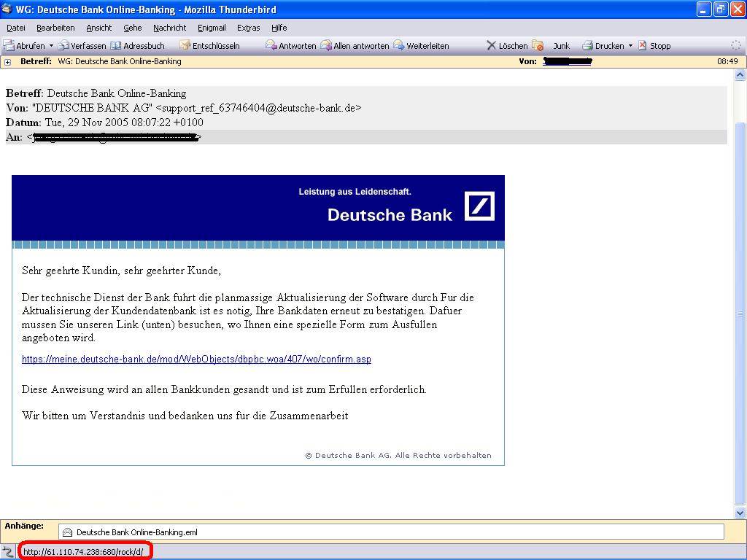This screenshot has width=747, height=560.
Task: Click the 'Anhänge:' attachments label
Action: [24, 526]
